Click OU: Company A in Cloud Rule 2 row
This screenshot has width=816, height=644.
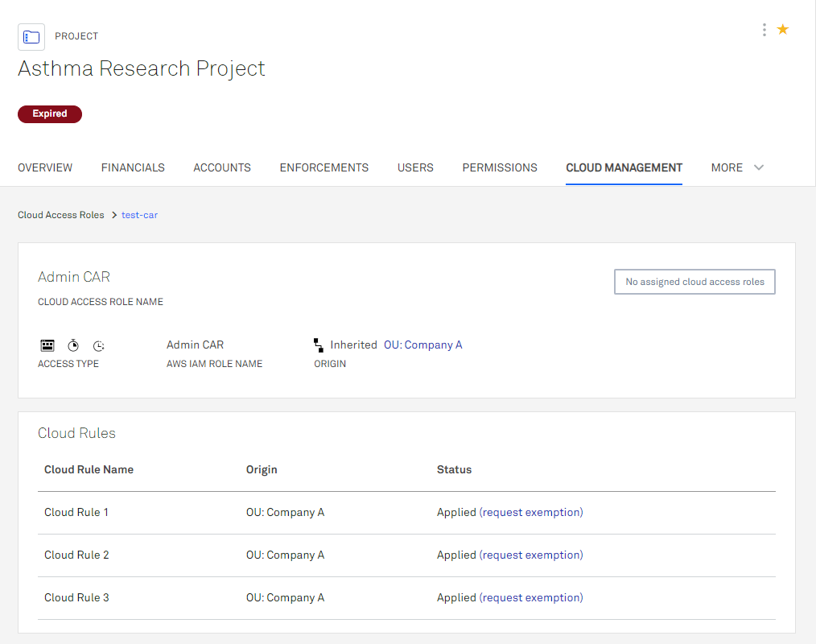pyautogui.click(x=285, y=555)
